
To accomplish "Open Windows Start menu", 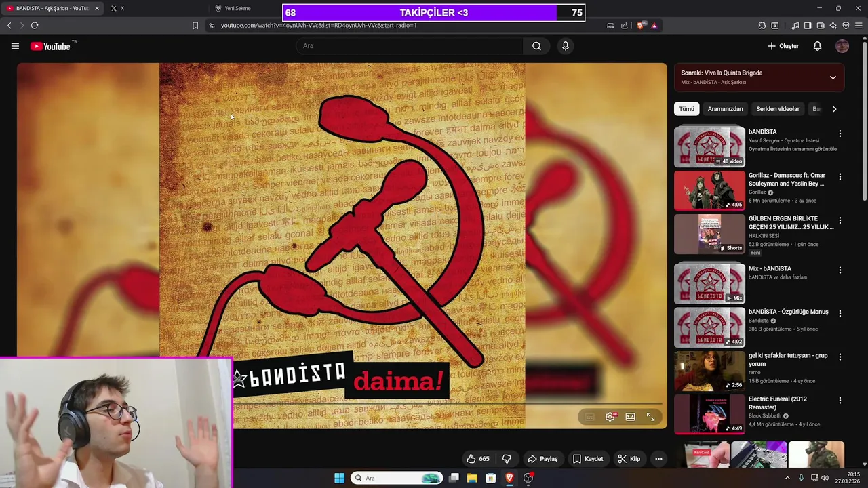I will (339, 478).
